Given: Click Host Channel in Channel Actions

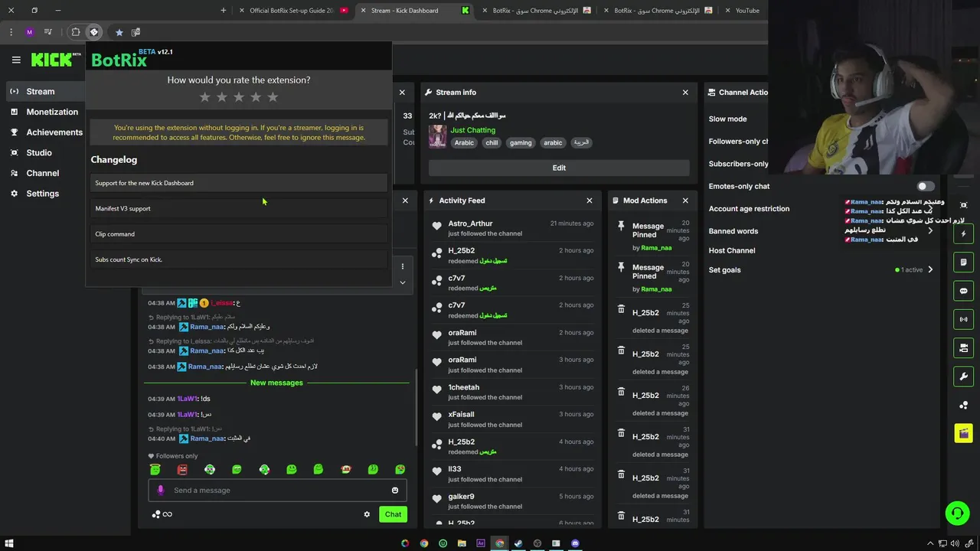Looking at the screenshot, I should [732, 250].
